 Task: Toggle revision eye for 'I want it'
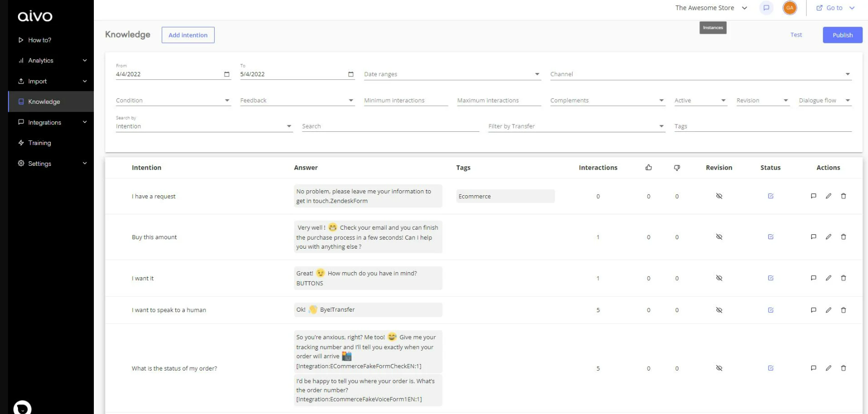(719, 278)
